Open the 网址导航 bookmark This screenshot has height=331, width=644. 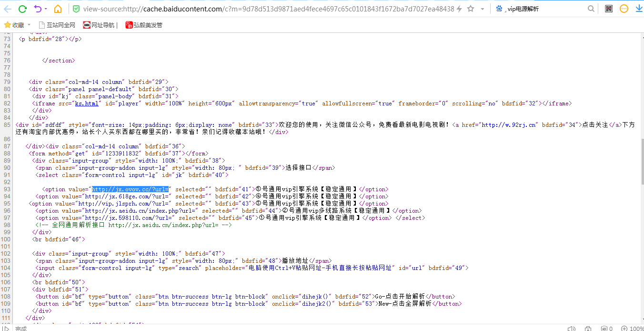click(x=100, y=25)
